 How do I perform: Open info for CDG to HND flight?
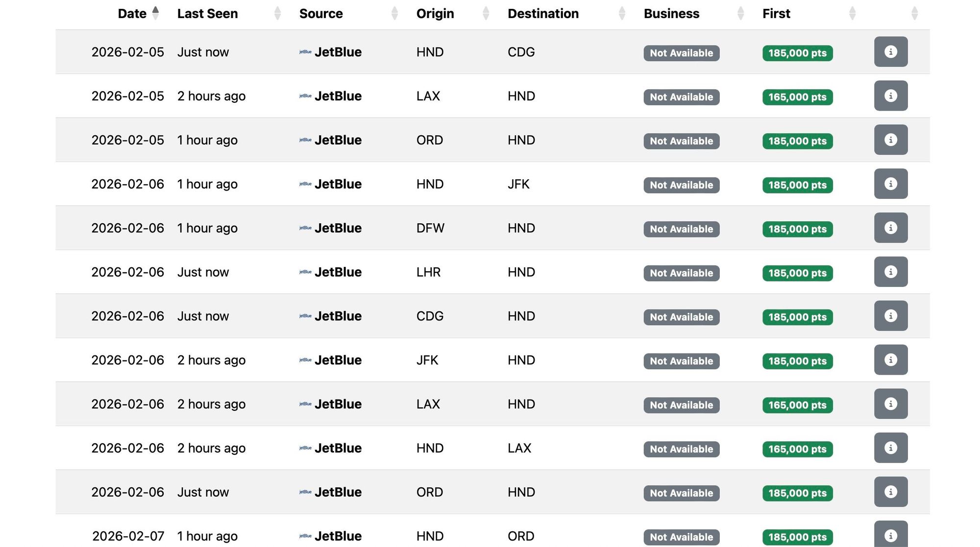890,316
